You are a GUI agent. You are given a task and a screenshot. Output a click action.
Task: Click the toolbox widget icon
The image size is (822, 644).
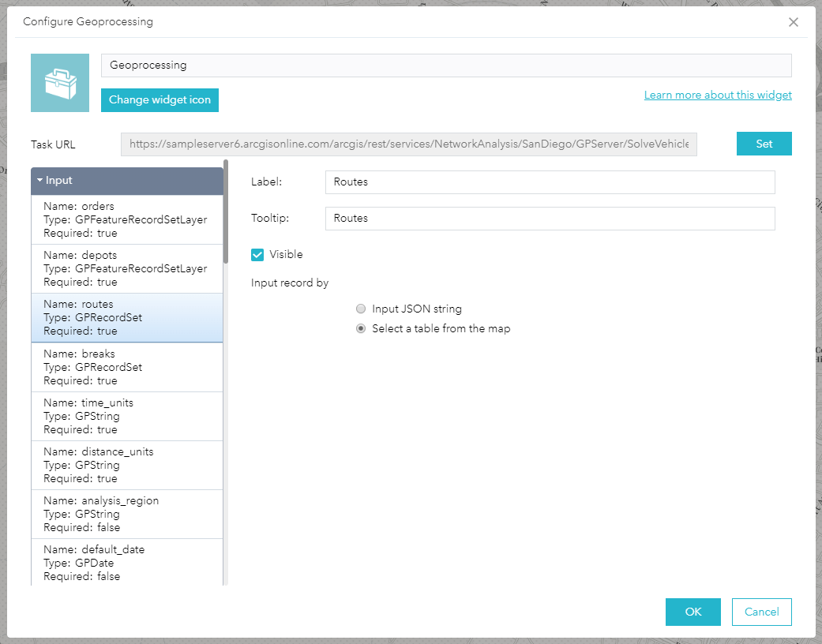(60, 83)
